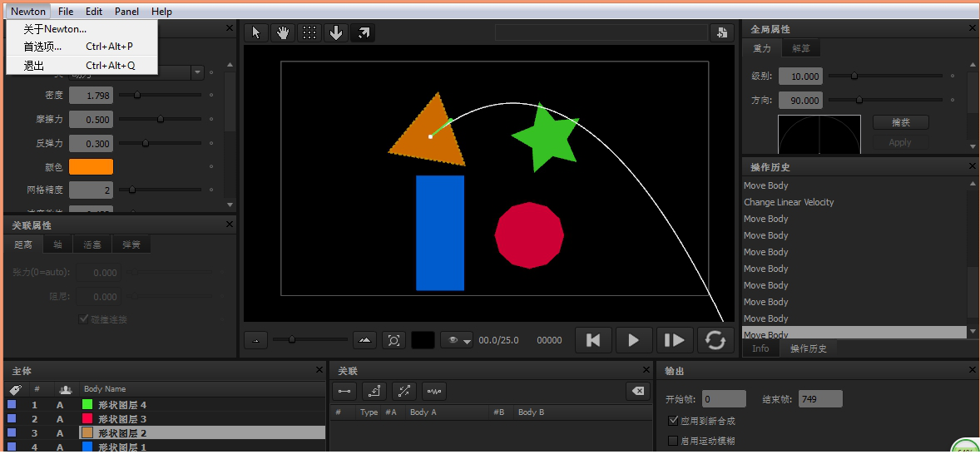
Task: Select the arrow selection tool
Action: point(256,33)
